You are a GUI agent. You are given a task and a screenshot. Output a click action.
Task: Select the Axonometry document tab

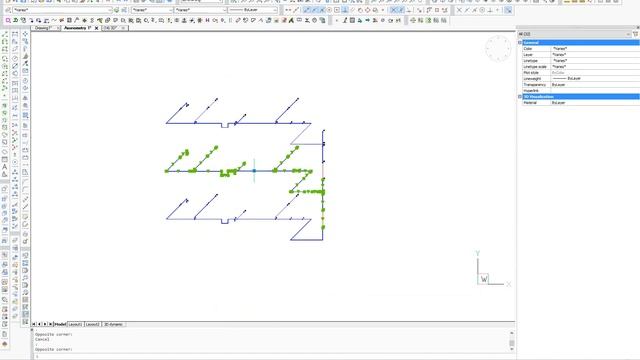coord(77,28)
